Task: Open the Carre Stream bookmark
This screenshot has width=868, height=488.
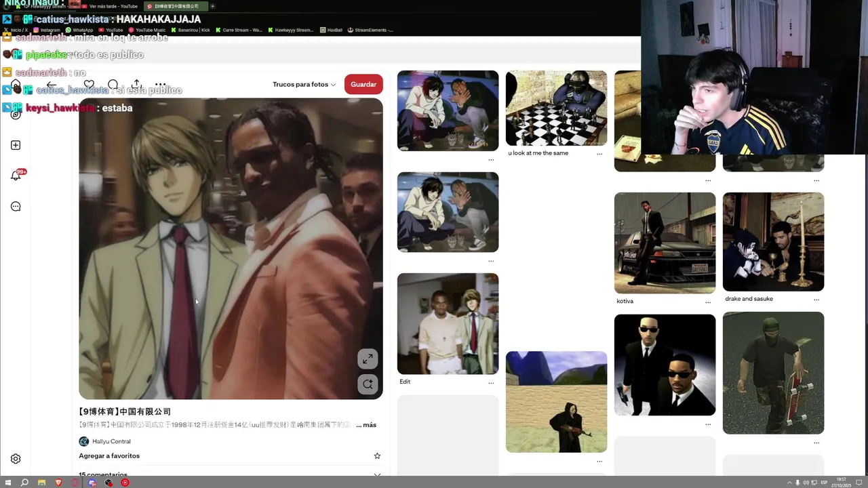Action: (239, 30)
